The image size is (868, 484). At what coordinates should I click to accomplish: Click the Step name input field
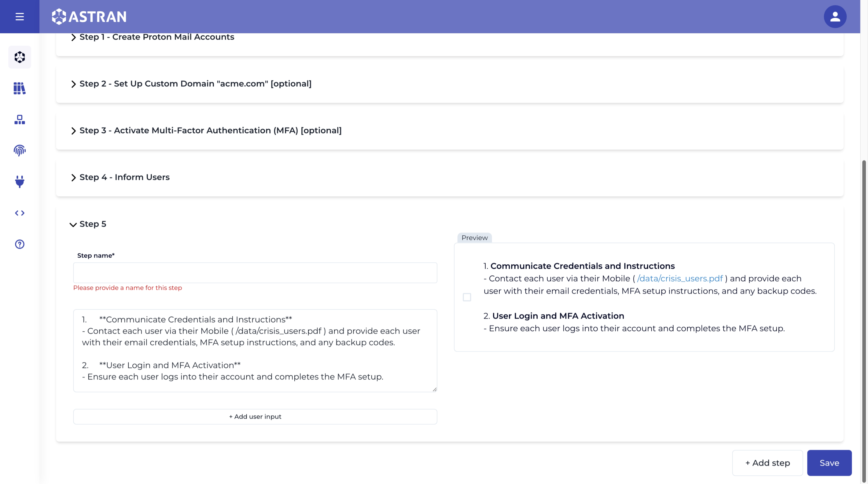click(x=255, y=273)
